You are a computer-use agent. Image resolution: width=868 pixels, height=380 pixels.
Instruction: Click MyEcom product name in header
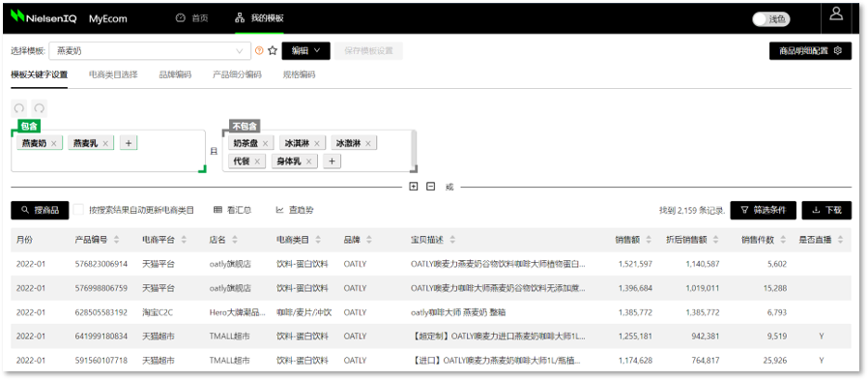coord(108,18)
